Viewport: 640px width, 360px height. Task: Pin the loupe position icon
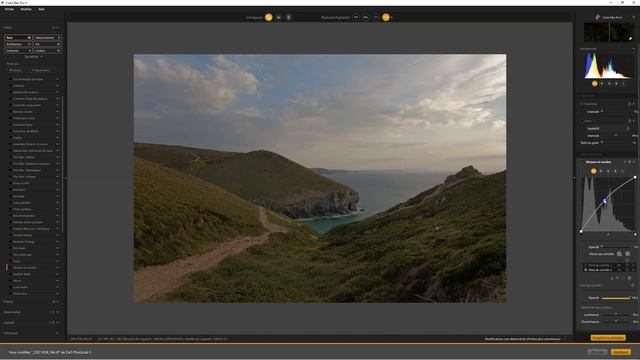click(x=630, y=39)
